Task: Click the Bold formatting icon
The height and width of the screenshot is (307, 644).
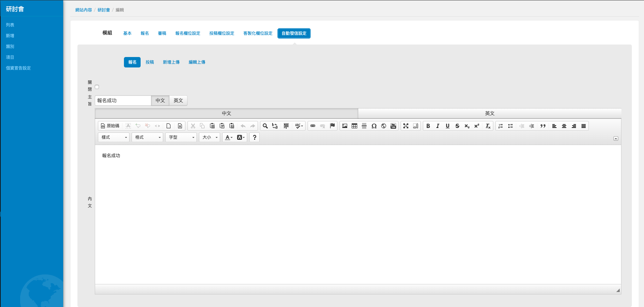Action: point(428,126)
